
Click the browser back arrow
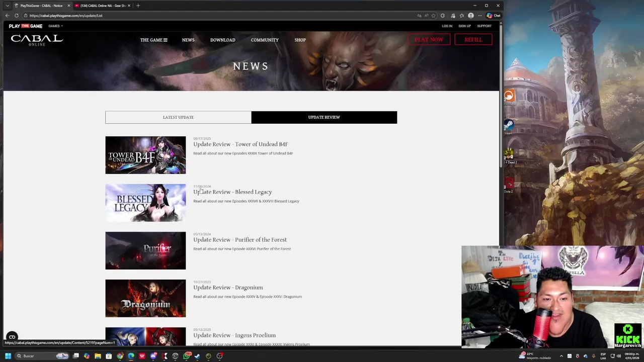coord(7,16)
